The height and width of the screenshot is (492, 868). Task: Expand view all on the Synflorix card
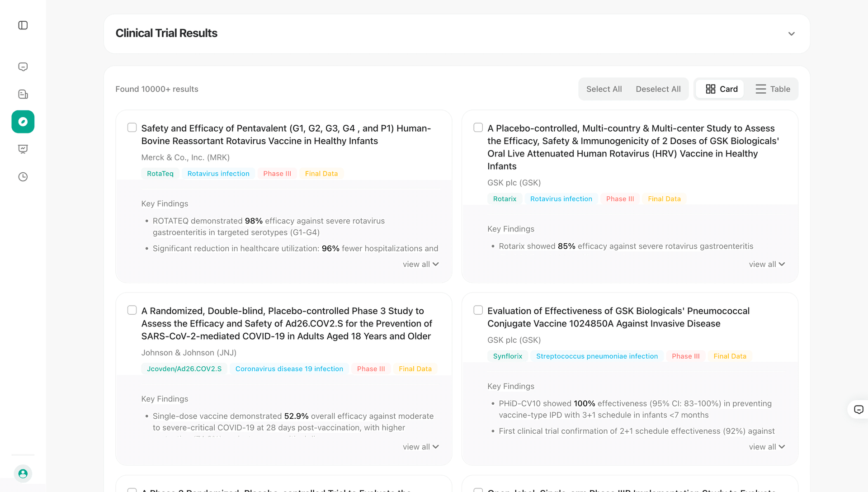click(767, 447)
